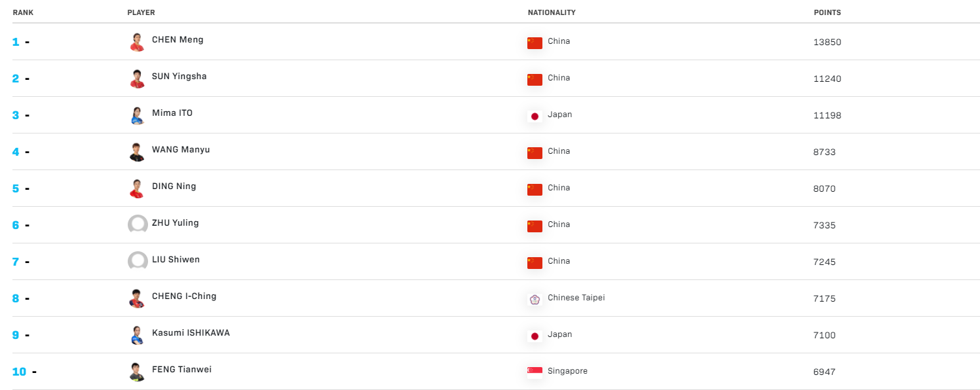Screen dimensions: 980x390
Task: Select the Mima ITO name link
Action: [x=172, y=113]
